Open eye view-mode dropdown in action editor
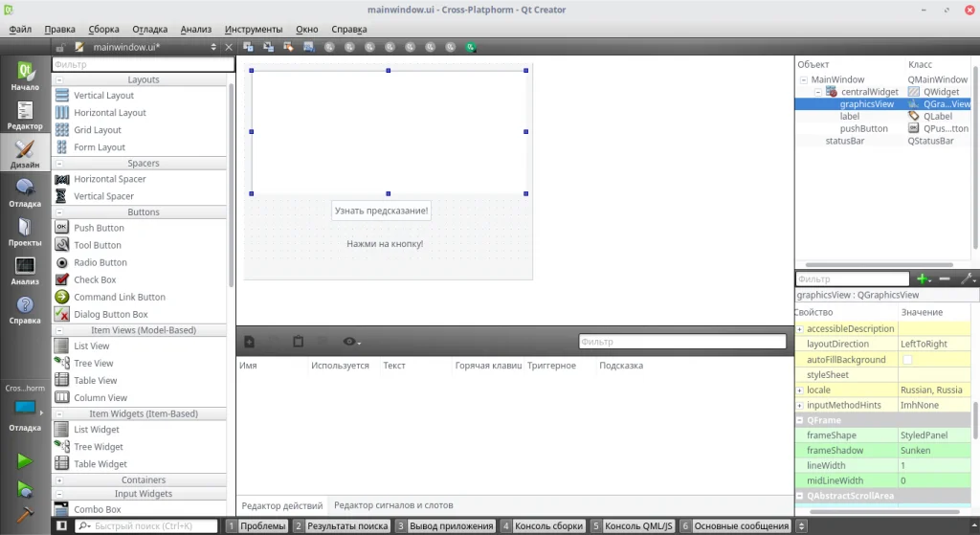This screenshot has height=535, width=980. tap(352, 342)
